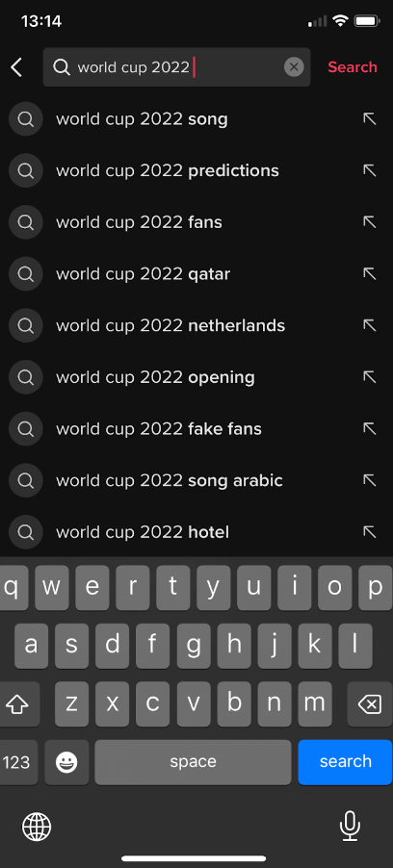Tap the back arrow icon
393x868 pixels.
pos(16,67)
